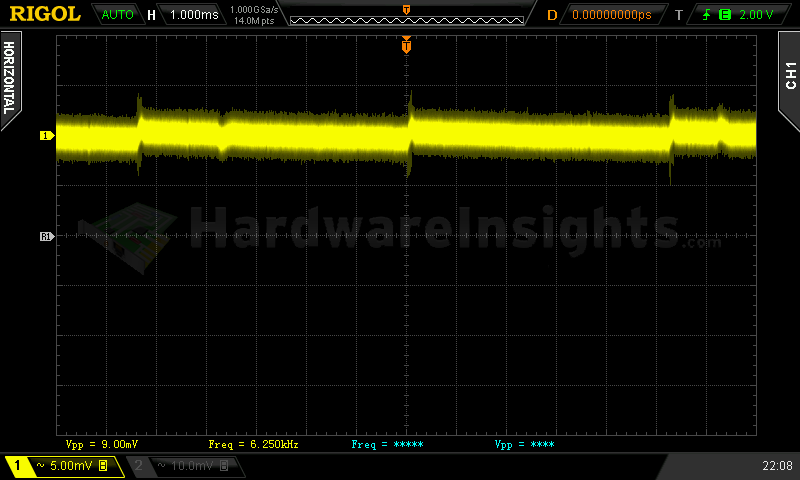
Task: Click the 2.00 V trigger level
Action: pos(755,15)
